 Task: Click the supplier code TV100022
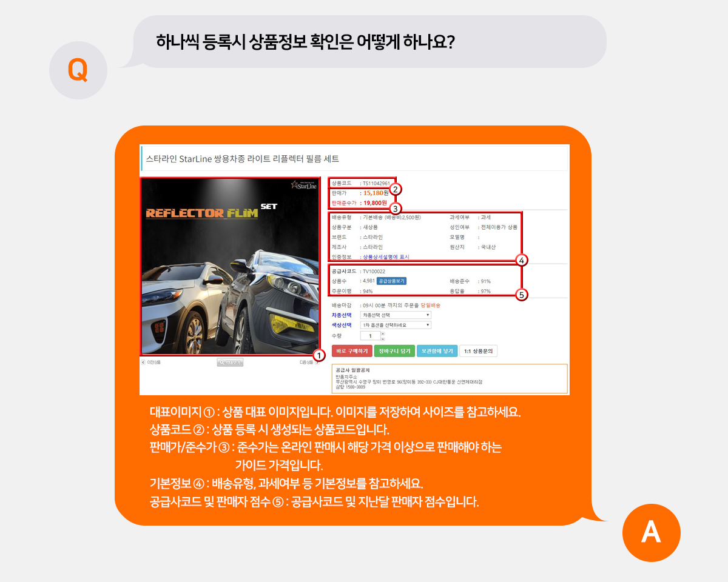(x=374, y=272)
